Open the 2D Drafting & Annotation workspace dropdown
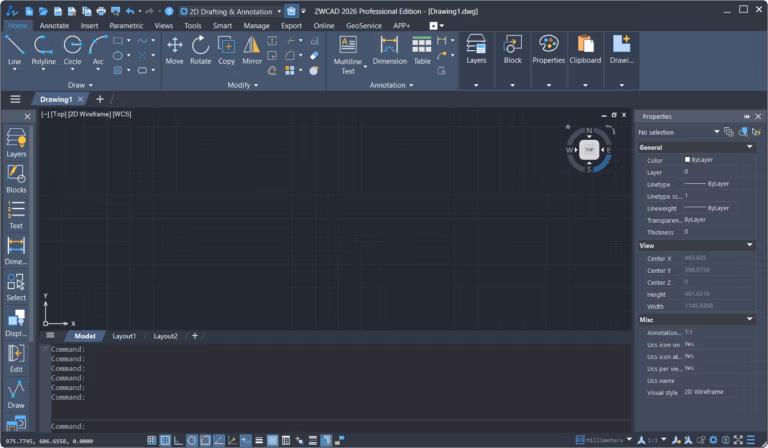768x448 pixels. pyautogui.click(x=230, y=11)
